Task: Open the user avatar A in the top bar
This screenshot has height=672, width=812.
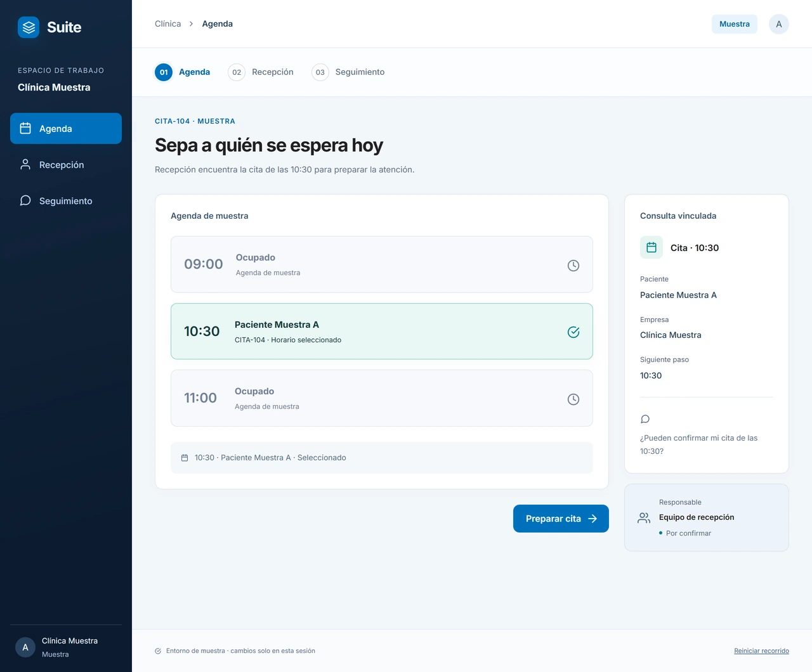Action: pyautogui.click(x=779, y=24)
